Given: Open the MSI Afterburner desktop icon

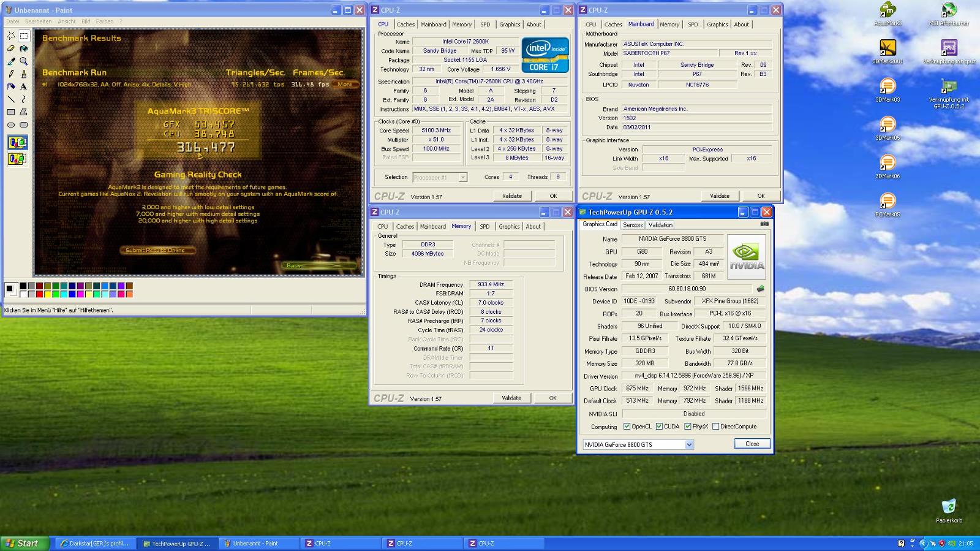Looking at the screenshot, I should [949, 14].
